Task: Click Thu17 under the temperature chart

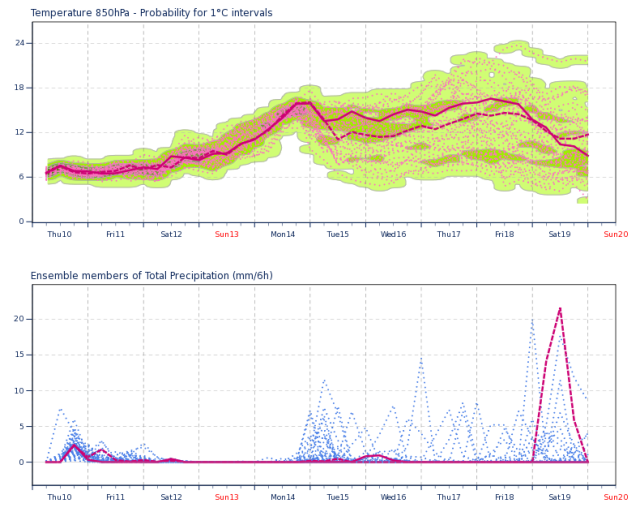Action: point(449,234)
